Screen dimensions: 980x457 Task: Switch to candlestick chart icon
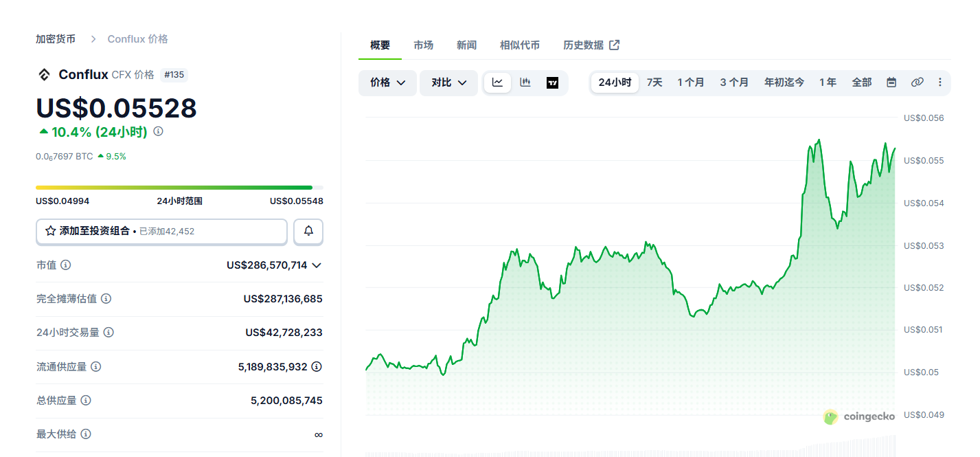pos(525,82)
